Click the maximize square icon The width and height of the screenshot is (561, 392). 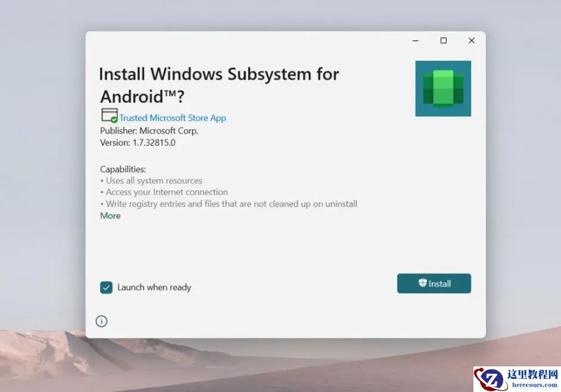click(443, 40)
